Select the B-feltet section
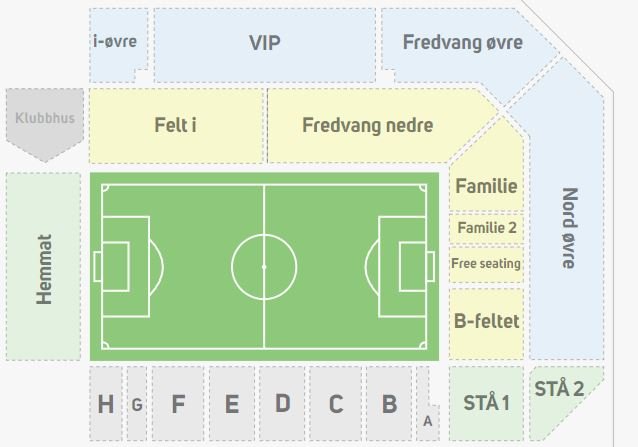Screen dimensions: 638x447 click(486, 323)
